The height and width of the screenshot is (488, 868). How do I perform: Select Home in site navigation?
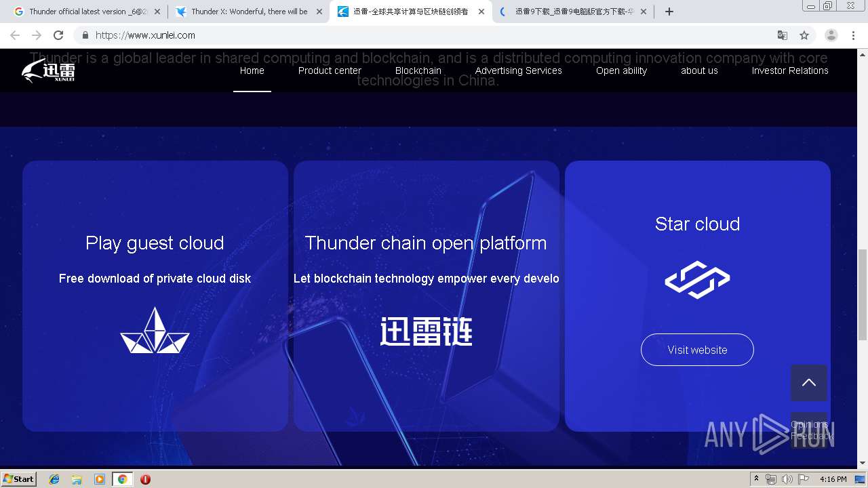pos(252,70)
